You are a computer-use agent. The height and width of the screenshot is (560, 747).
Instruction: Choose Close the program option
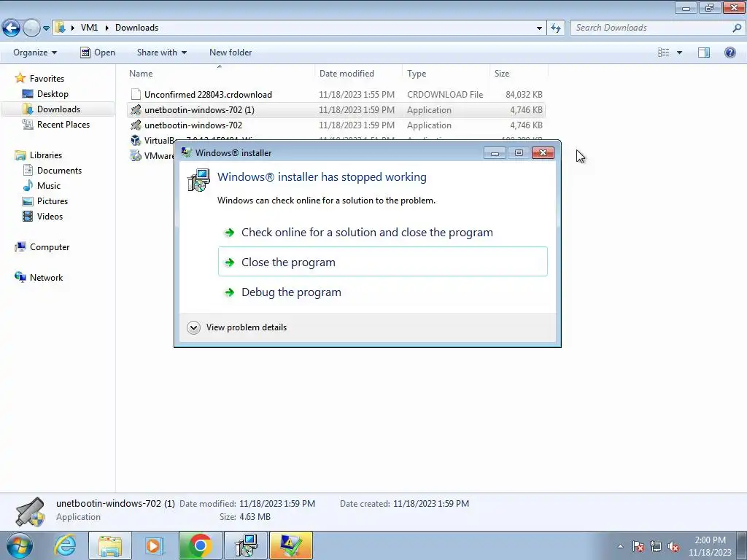(382, 262)
